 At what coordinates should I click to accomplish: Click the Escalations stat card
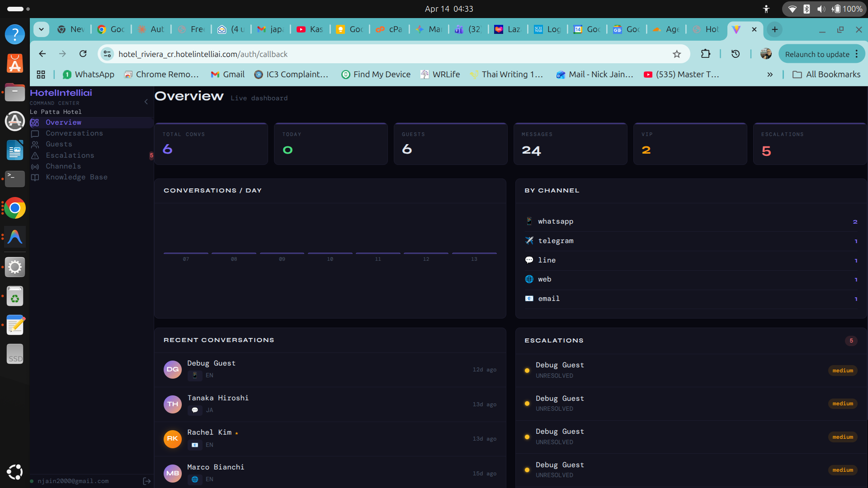[809, 144]
